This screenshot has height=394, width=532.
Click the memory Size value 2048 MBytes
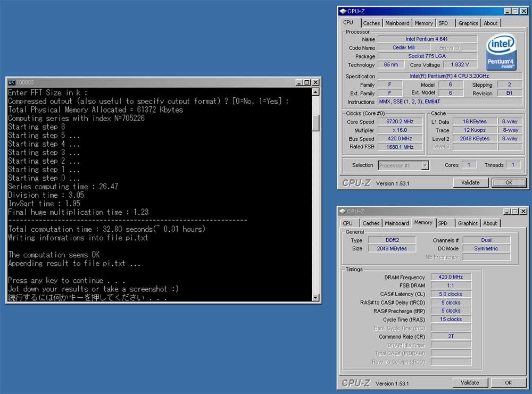tap(392, 248)
